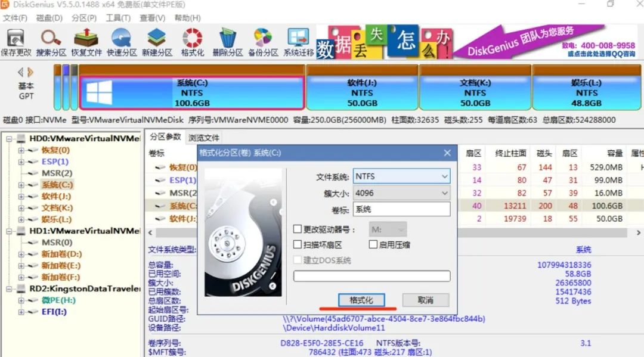Expand the ESP(1) tree node
Screen dimensions: 644x357
(21, 162)
